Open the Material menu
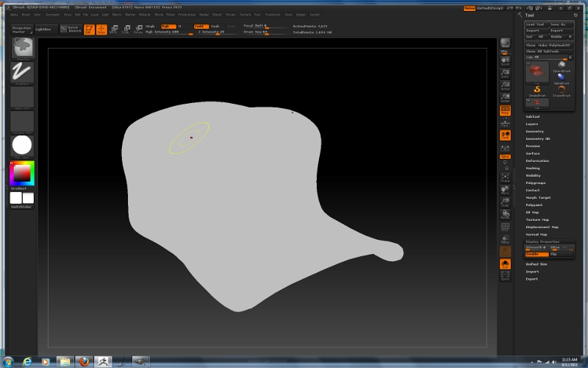Viewport: 588px width, 368px height. [x=144, y=15]
